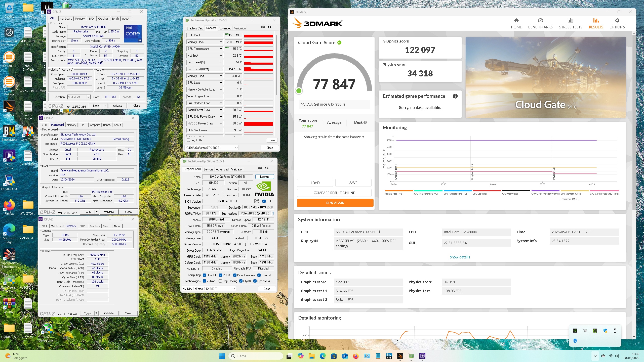
Task: Switch to Validation tab in GPU-Z Graphics Card window
Action: 237,169
